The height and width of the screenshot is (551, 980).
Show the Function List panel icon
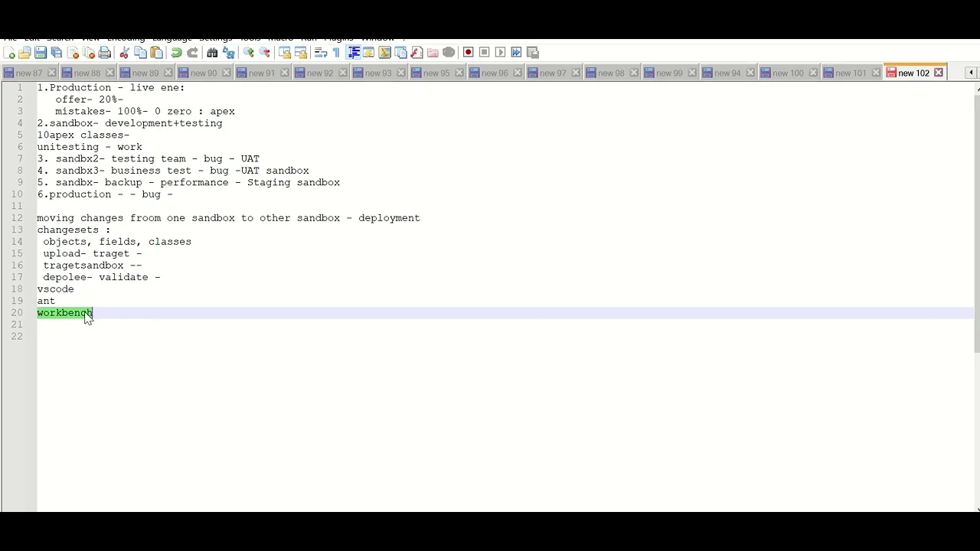point(417,52)
